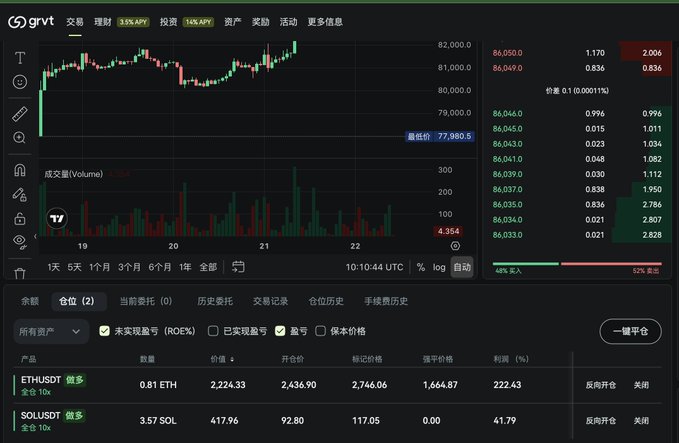Open the 奖励 menu
This screenshot has height=443, width=679.
click(261, 22)
